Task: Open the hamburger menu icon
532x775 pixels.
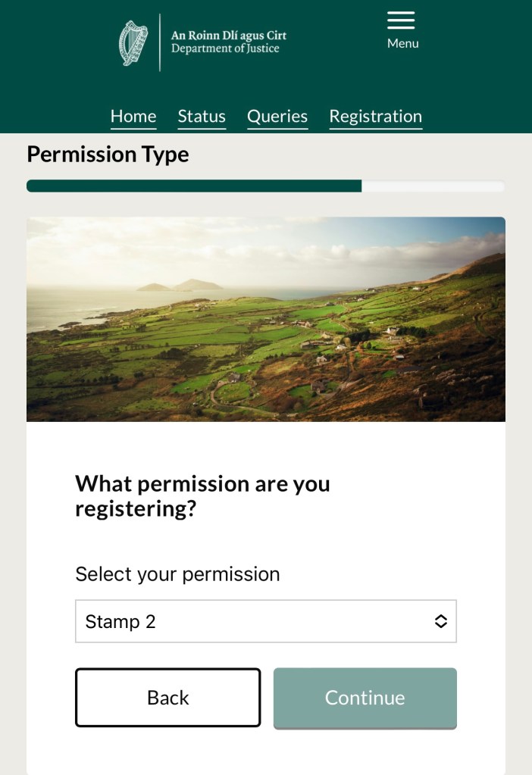Action: point(401,20)
